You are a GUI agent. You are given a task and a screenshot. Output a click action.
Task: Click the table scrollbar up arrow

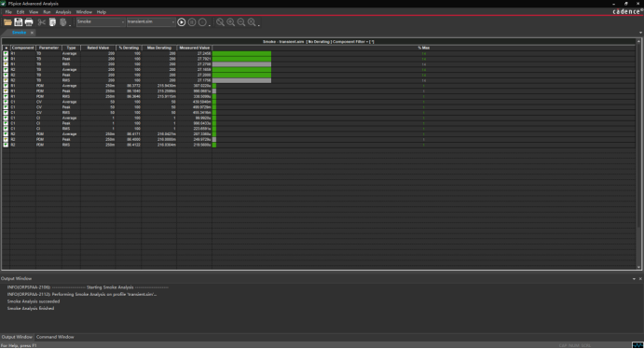pyautogui.click(x=638, y=41)
